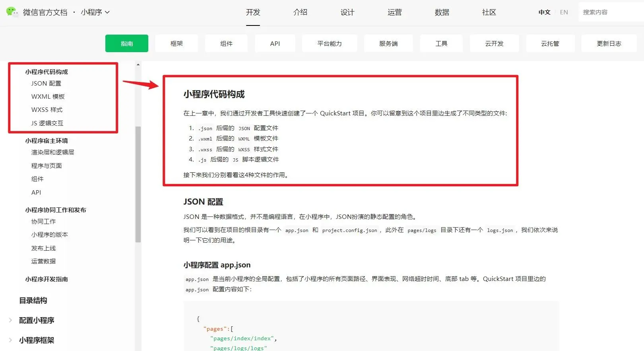
Task: Open JSON 配置 sidebar link
Action: click(x=46, y=83)
